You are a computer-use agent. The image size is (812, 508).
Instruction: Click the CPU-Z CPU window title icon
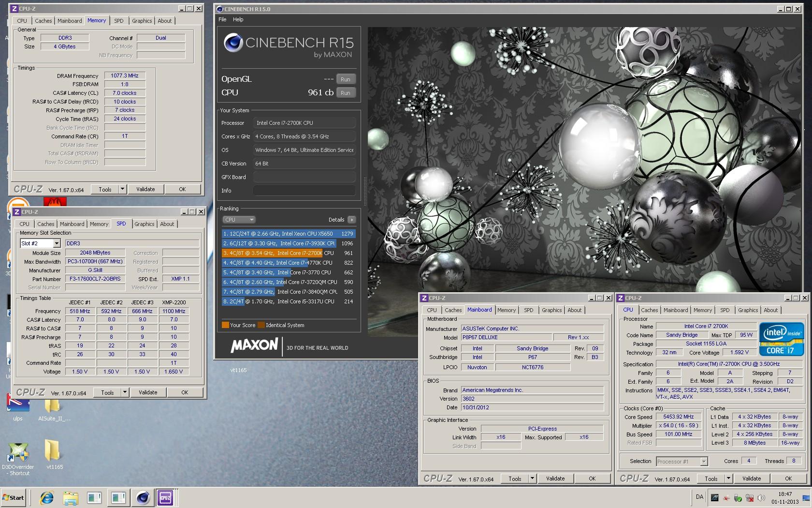pos(621,298)
